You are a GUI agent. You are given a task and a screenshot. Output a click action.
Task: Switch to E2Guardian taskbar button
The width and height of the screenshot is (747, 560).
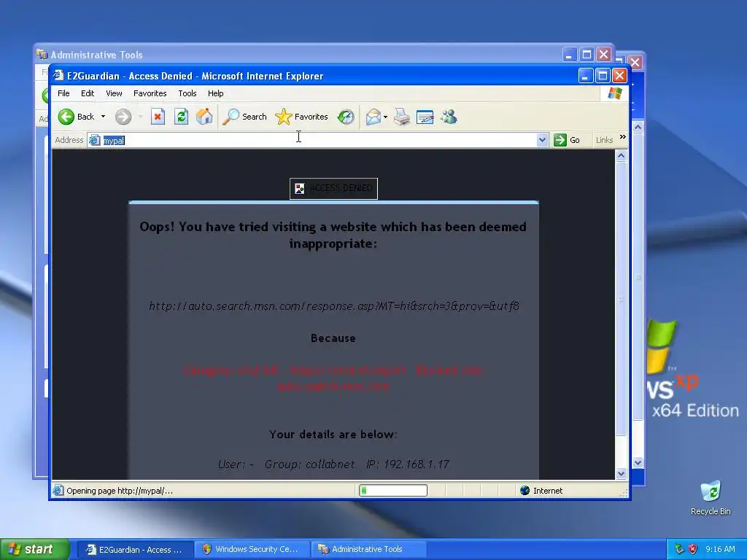[x=135, y=550]
